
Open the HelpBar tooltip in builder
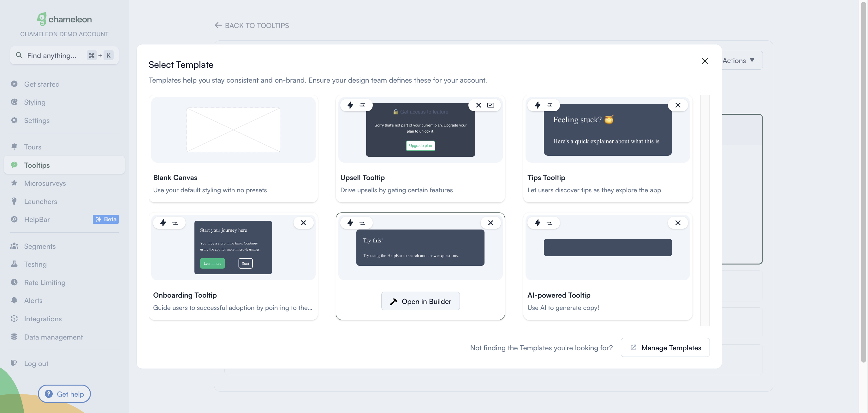pos(421,300)
